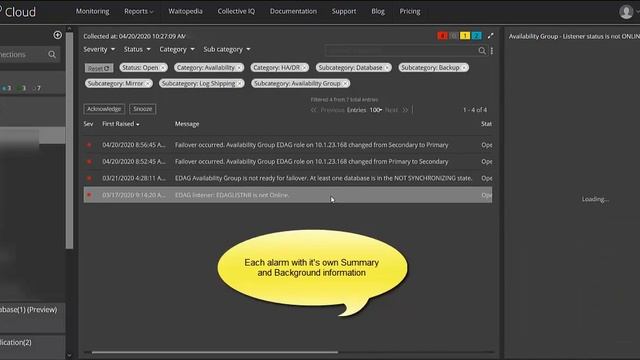This screenshot has height=360, width=640.
Task: Select the red dot on the 03/21/2020 alarm
Action: tap(89, 178)
